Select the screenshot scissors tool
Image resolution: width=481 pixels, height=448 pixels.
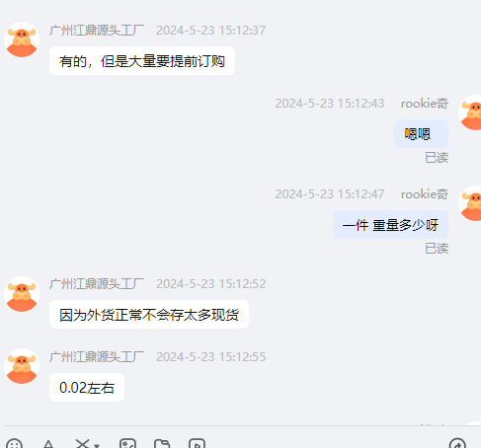(x=82, y=444)
